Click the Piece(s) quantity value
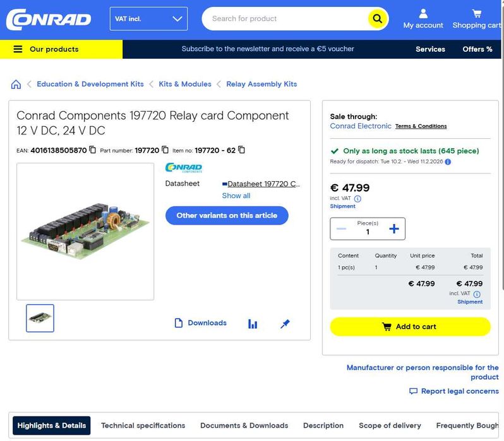This screenshot has width=504, height=441. 368,232
